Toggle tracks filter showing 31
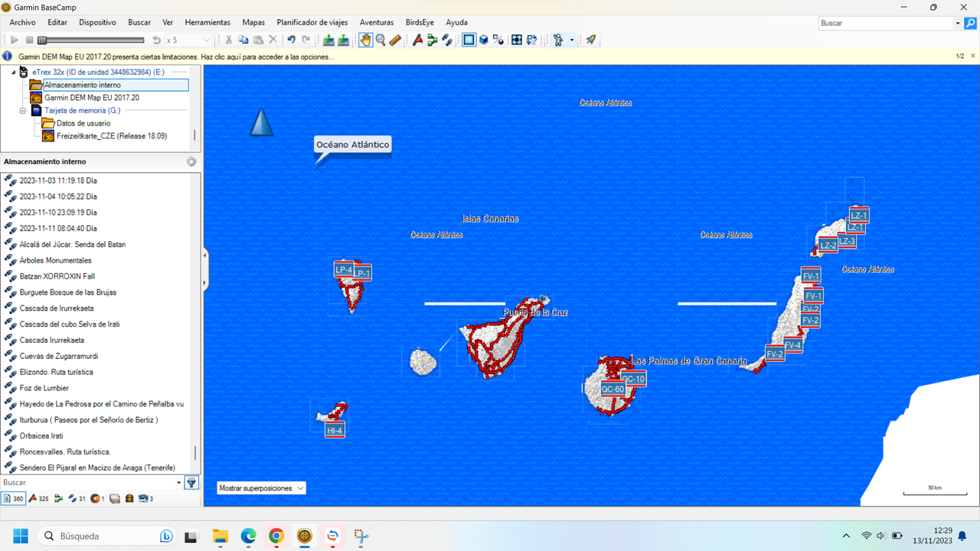980x551 pixels. tap(77, 498)
